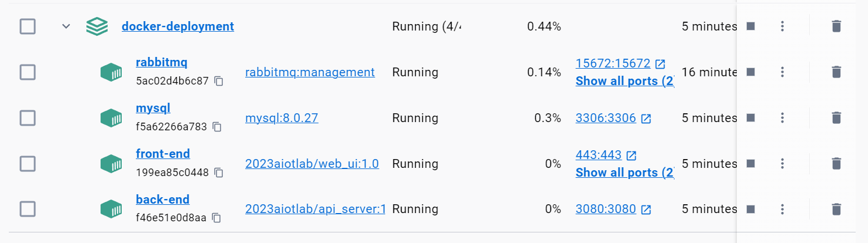Delete the back-end container
The width and height of the screenshot is (868, 243).
(836, 209)
